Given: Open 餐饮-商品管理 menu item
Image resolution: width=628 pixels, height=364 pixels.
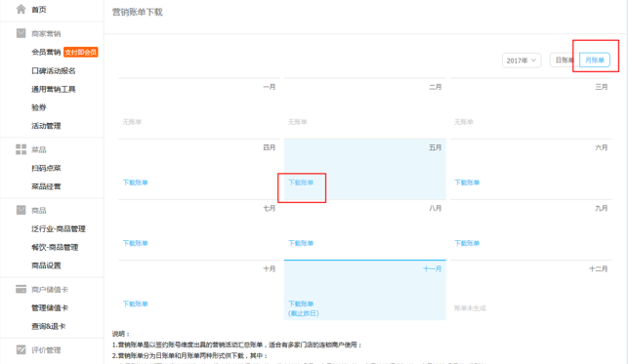Looking at the screenshot, I should [x=55, y=247].
